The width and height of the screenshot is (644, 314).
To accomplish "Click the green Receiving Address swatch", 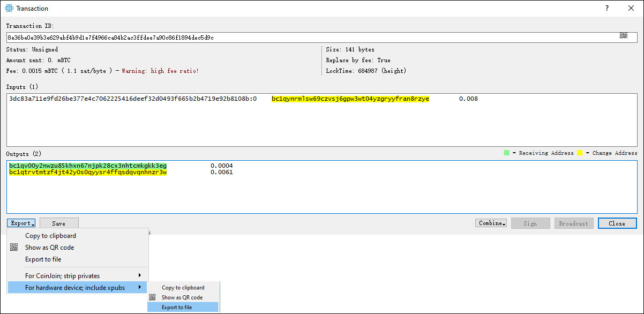I will point(506,153).
